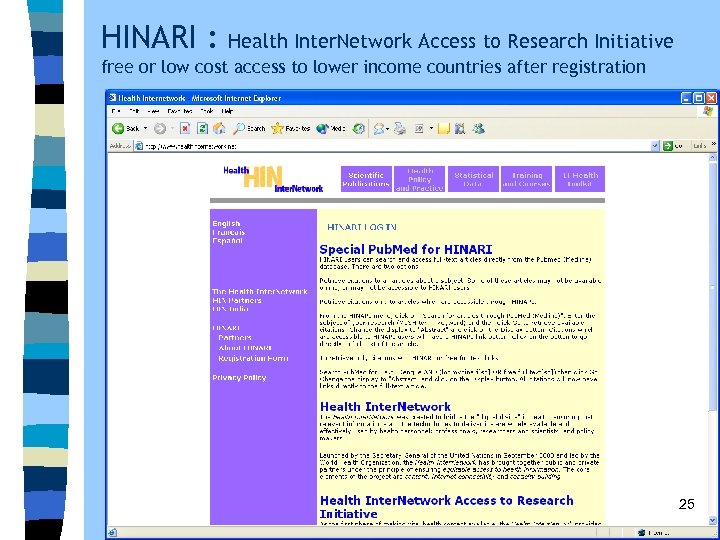Switch language to English
The width and height of the screenshot is (720, 540).
pyautogui.click(x=226, y=224)
